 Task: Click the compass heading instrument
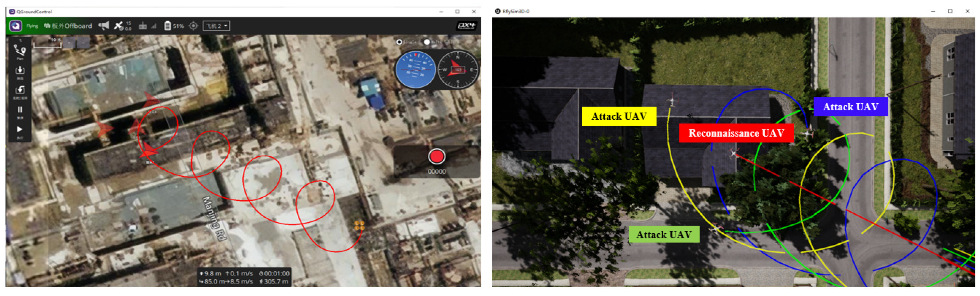[458, 70]
